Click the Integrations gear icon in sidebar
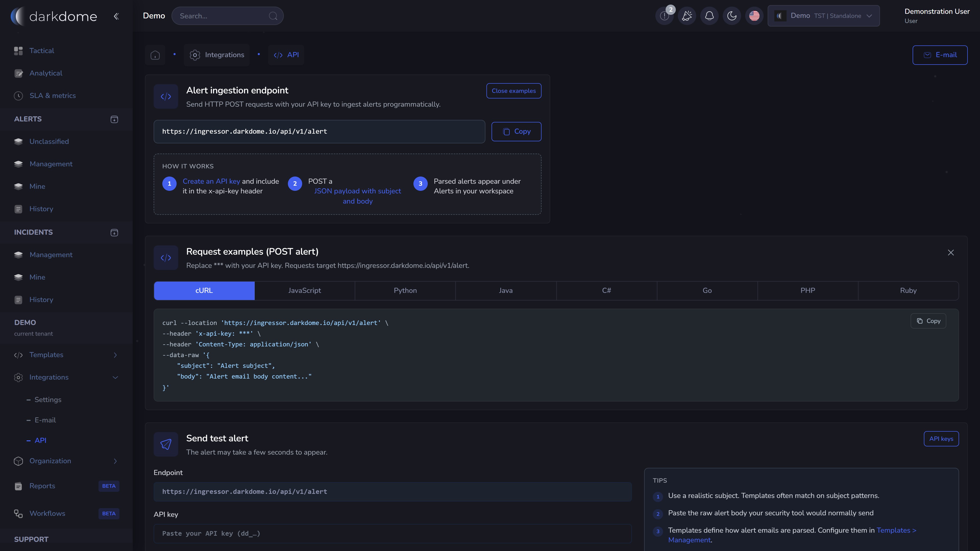 point(18,377)
